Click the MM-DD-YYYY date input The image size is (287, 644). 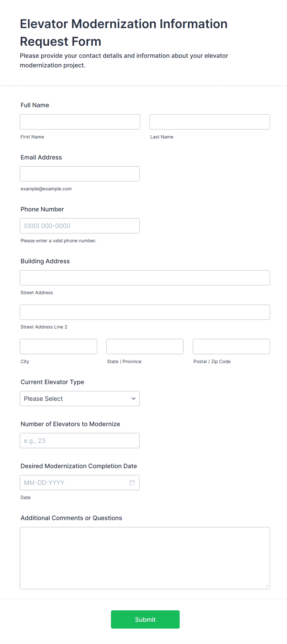(x=74, y=483)
